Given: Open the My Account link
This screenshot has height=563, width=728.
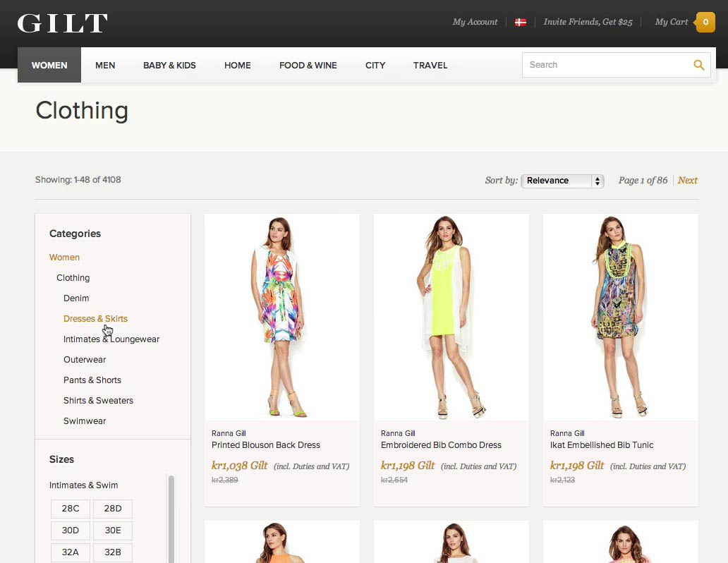Looking at the screenshot, I should tap(475, 23).
